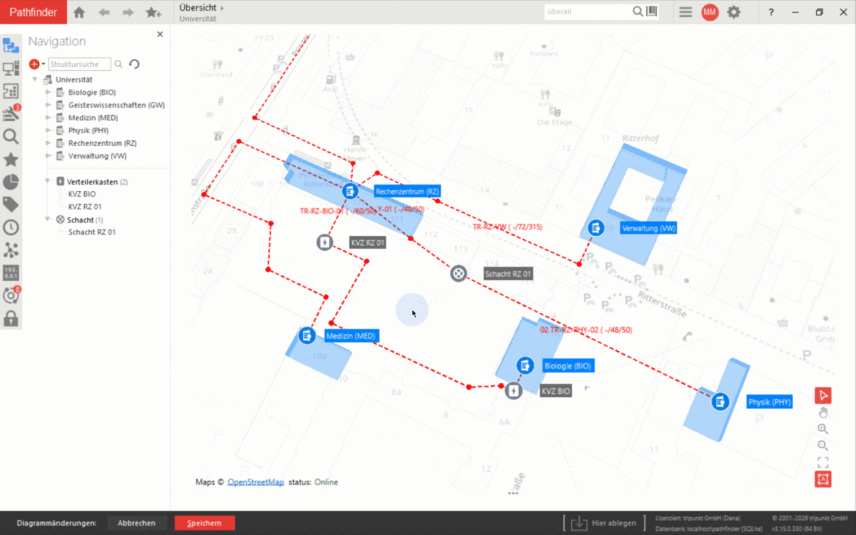Toggle the red label display button

point(823,480)
